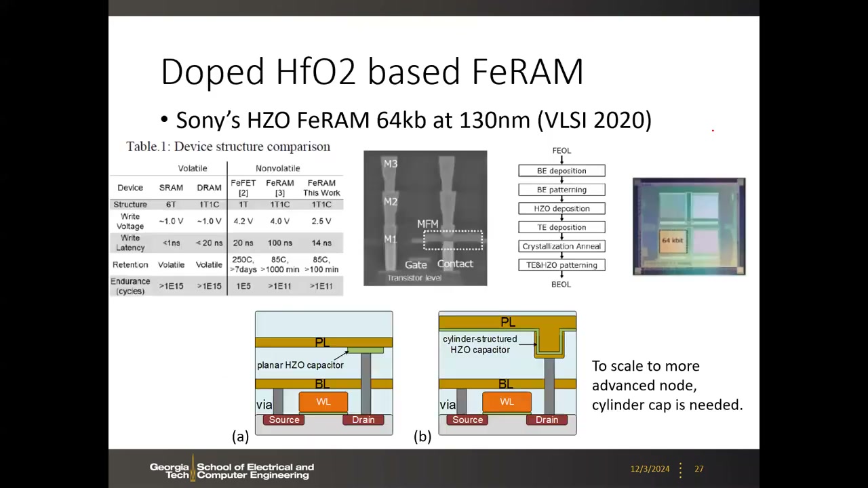Image resolution: width=868 pixels, height=488 pixels.
Task: Click the 'planar HZO capacitor' label
Action: point(300,365)
